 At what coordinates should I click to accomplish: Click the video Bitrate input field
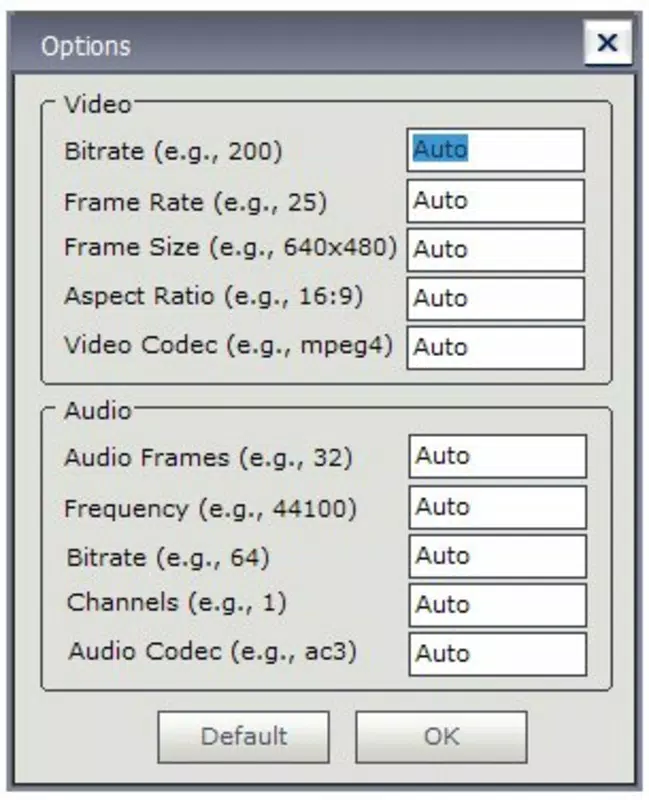495,149
